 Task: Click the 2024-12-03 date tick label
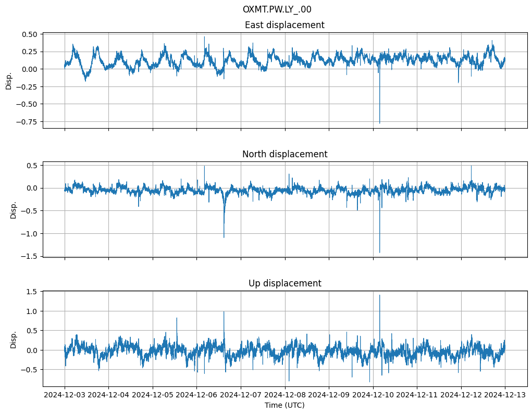point(65,395)
